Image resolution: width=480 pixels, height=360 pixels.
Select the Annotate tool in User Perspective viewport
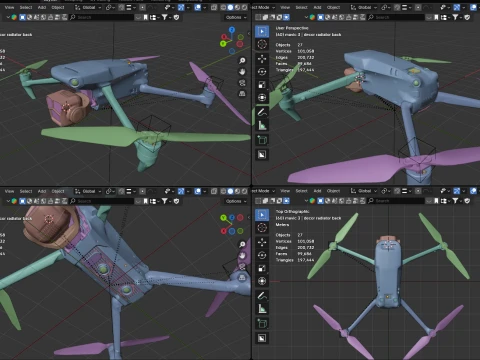[262, 112]
